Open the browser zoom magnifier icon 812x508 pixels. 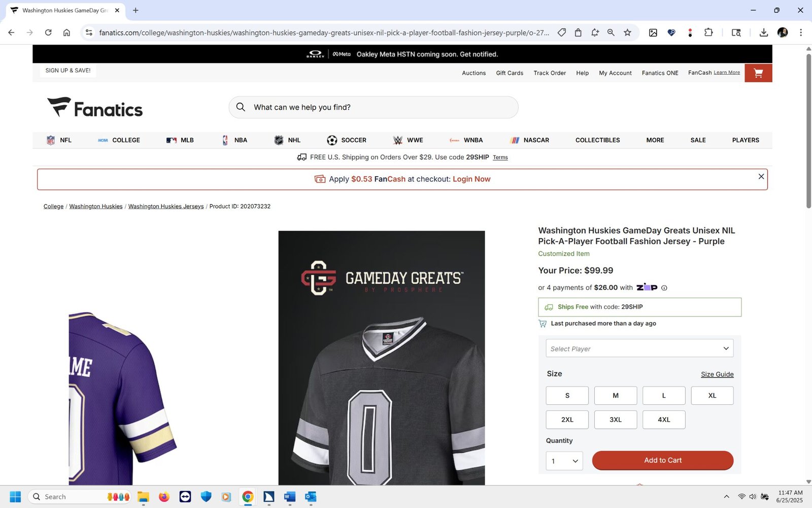(611, 33)
